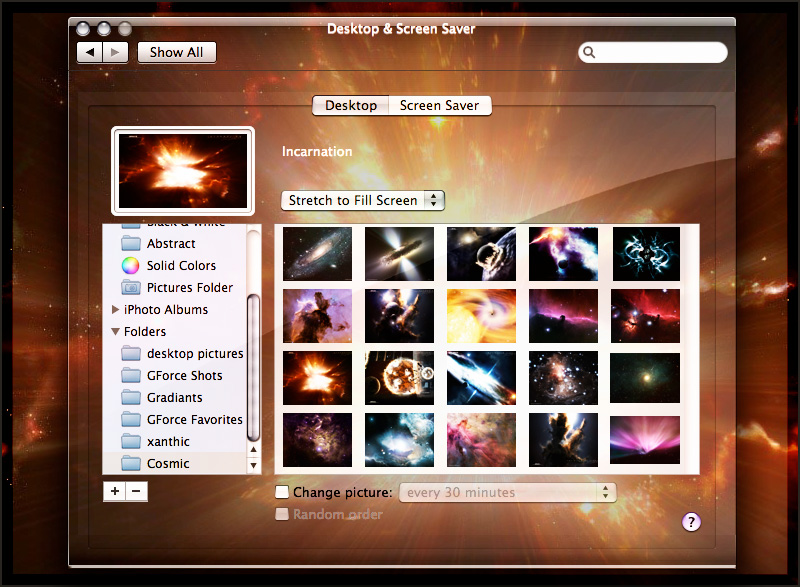This screenshot has height=587, width=800.
Task: Click the GForce Shots folder icon
Action: click(x=131, y=375)
